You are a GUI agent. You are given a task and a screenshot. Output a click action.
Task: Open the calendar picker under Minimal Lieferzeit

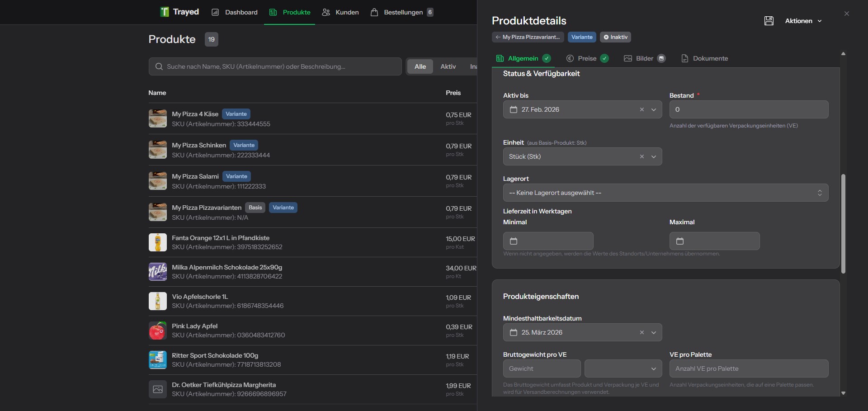pyautogui.click(x=514, y=241)
